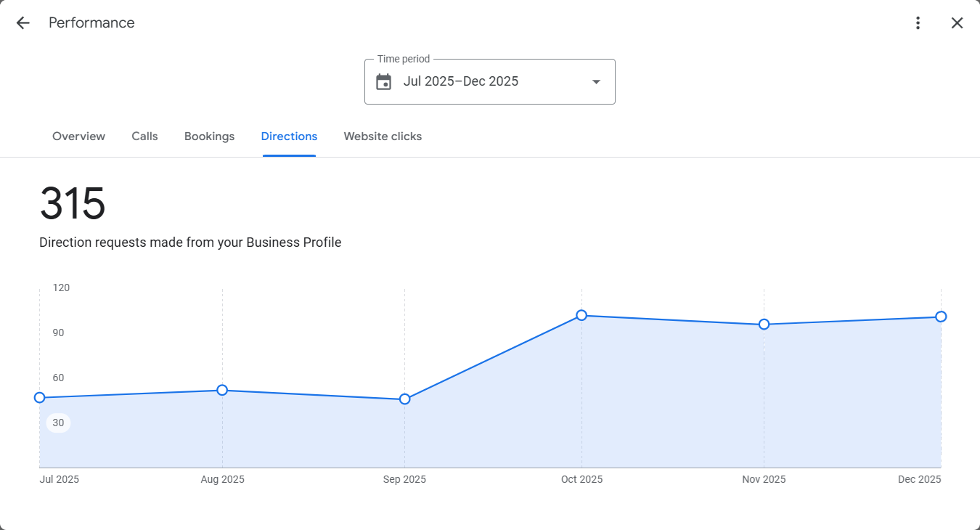980x530 pixels.
Task: Click the Oct 2025 peak data point
Action: point(581,315)
